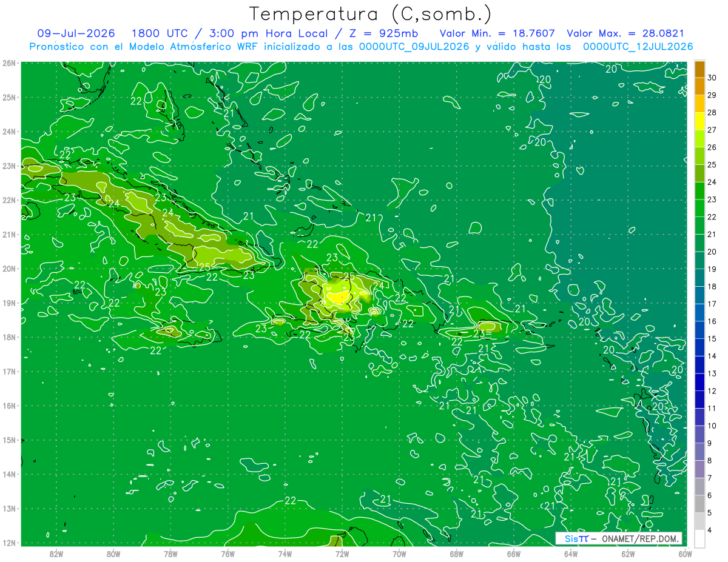Click the legend swatch between 12 and 13

[699, 382]
